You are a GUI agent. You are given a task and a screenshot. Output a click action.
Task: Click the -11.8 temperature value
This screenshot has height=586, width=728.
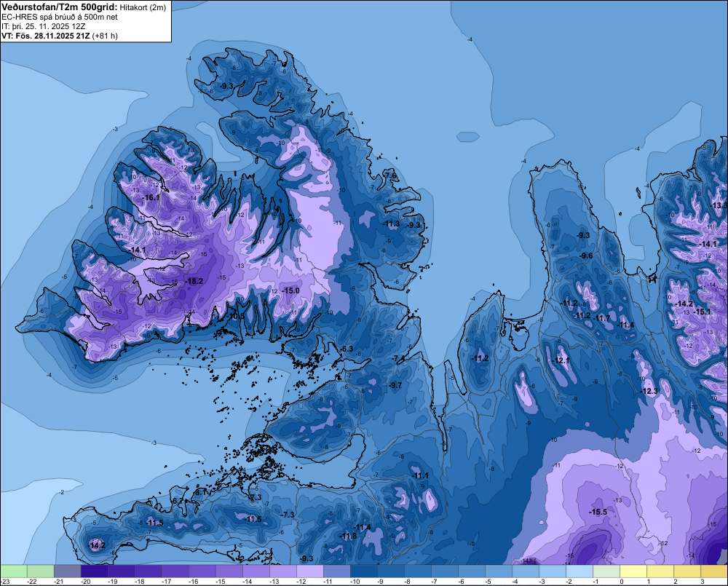348,536
